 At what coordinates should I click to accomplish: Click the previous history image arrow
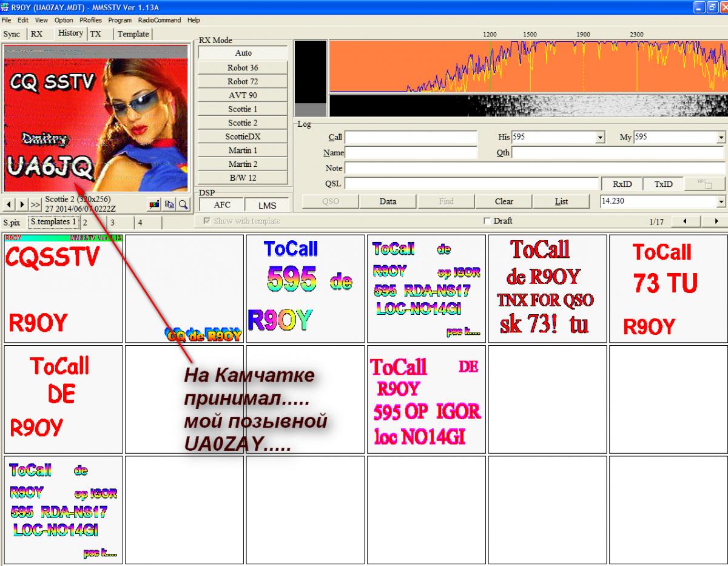(10, 204)
